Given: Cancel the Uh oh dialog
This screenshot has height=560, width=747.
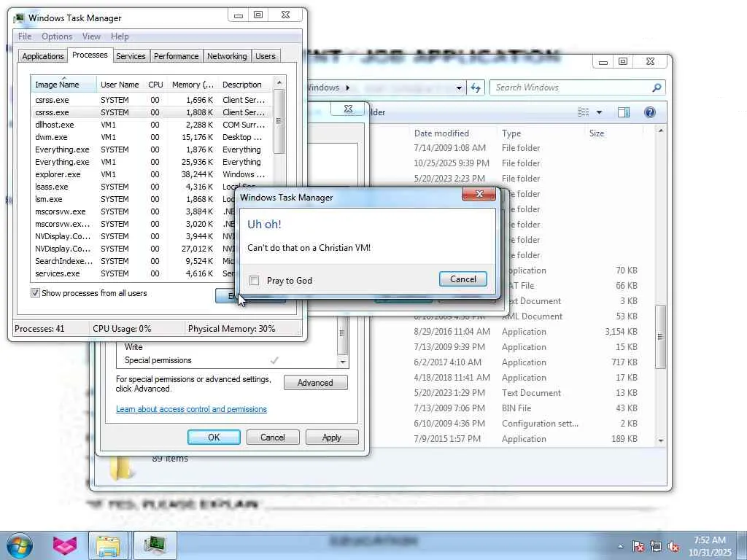Looking at the screenshot, I should (463, 279).
